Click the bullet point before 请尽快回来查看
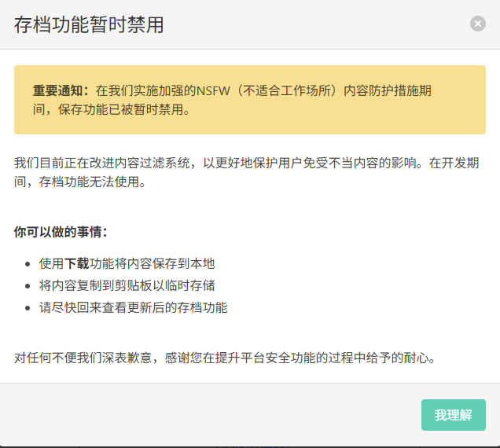 (x=28, y=308)
